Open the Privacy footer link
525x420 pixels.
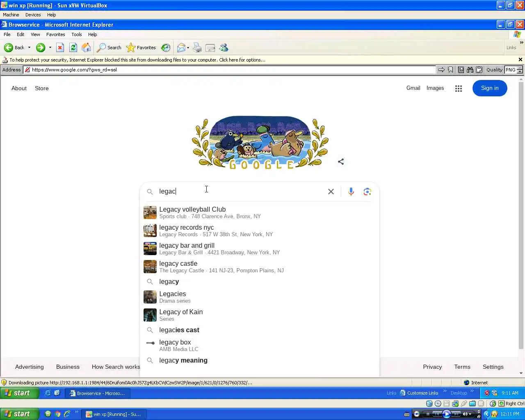pos(432,367)
